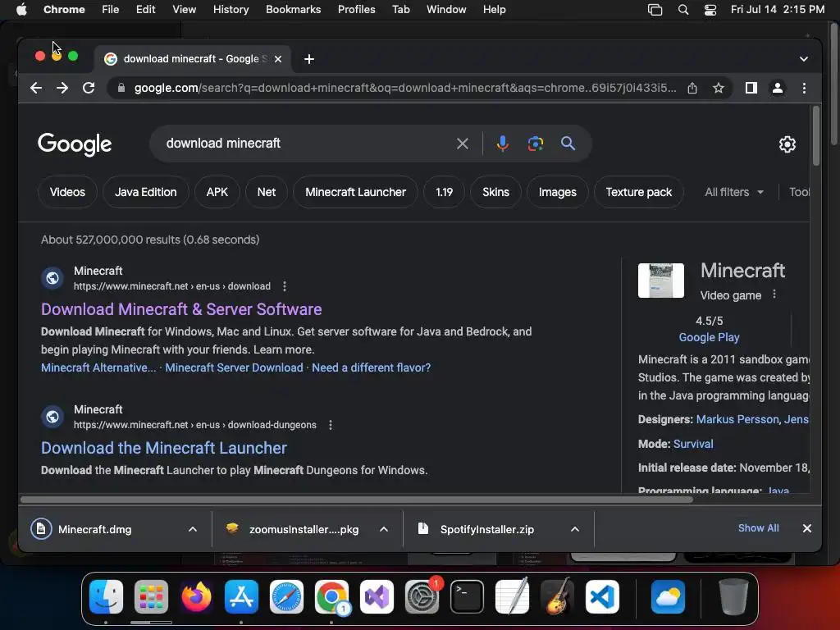Open 'Download the Minecraft Launcher' result
The image size is (840, 630).
point(164,448)
